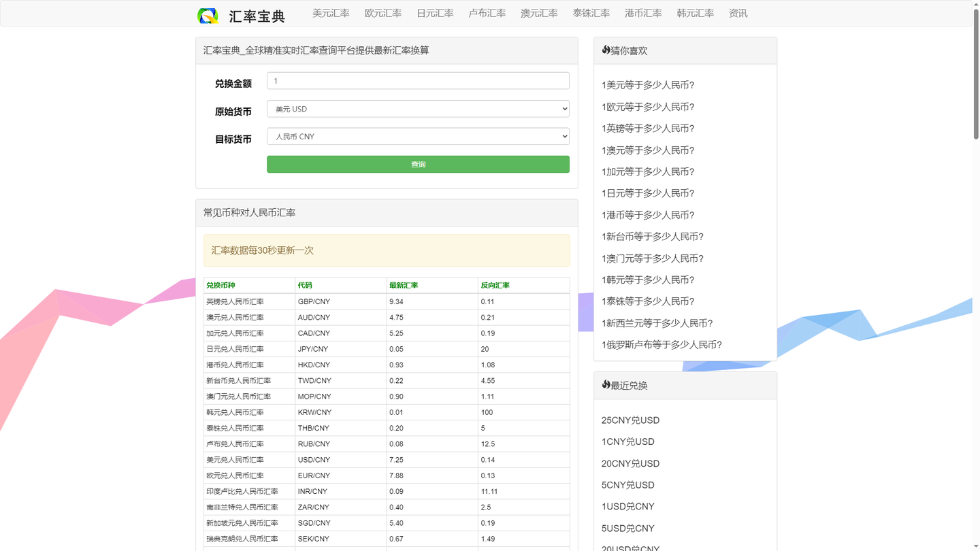Click 泰铢兑人民币汇率 in the table
The width and height of the screenshot is (980, 551).
tap(235, 428)
